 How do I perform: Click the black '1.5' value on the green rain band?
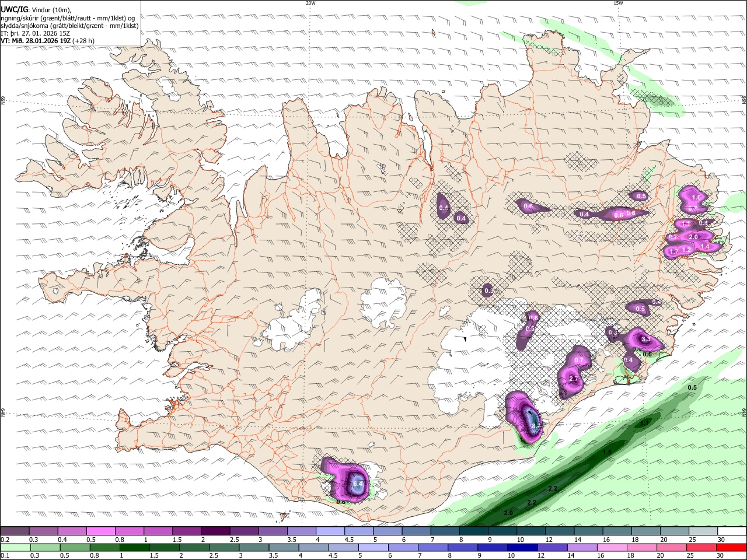pyautogui.click(x=607, y=452)
